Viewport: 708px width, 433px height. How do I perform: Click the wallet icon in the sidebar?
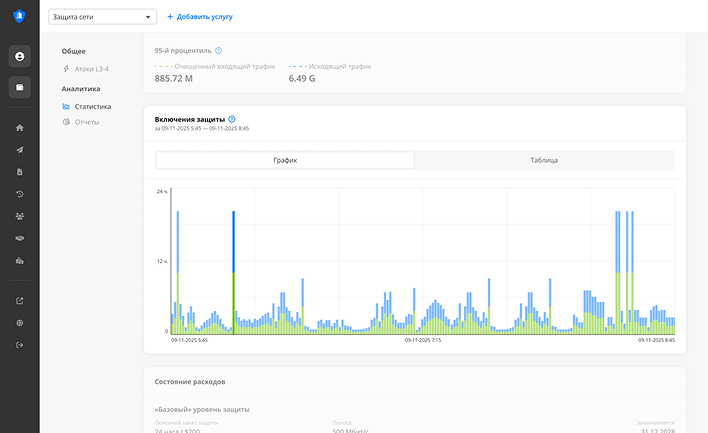click(19, 87)
